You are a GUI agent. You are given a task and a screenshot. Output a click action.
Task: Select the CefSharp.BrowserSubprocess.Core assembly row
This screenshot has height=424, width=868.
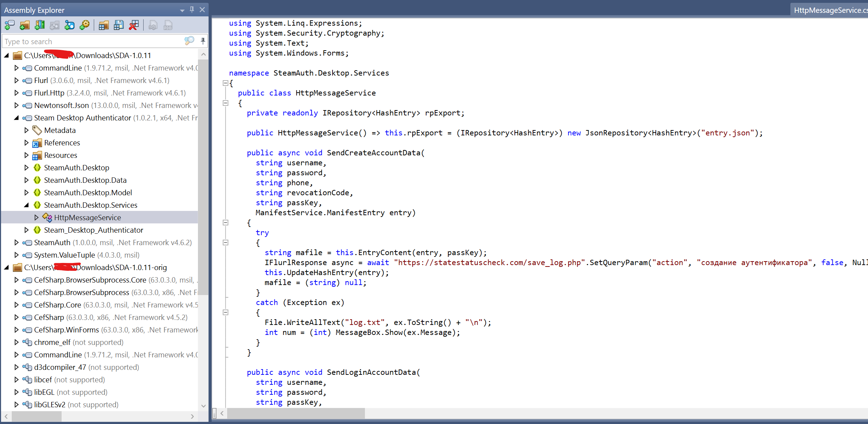[100, 280]
